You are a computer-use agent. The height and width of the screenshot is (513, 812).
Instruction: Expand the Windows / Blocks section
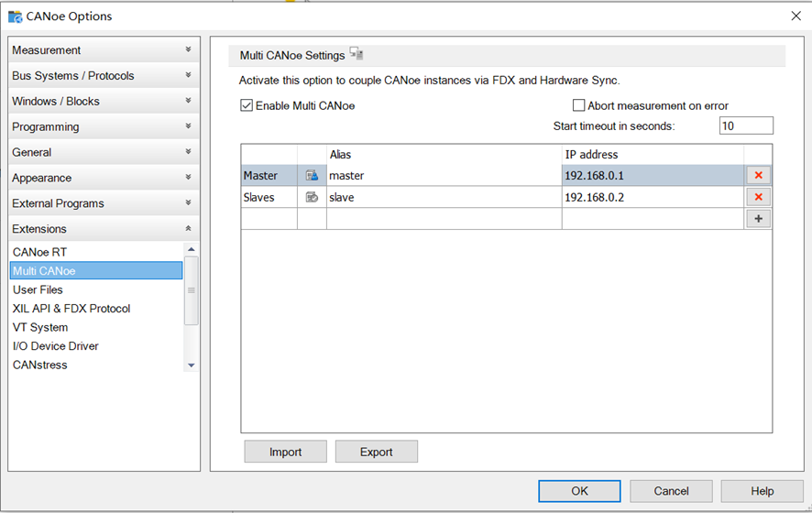click(104, 101)
